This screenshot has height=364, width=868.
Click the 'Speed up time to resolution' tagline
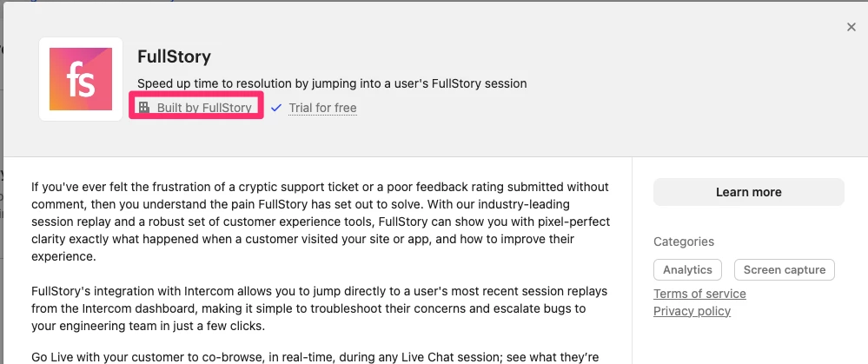click(x=332, y=84)
